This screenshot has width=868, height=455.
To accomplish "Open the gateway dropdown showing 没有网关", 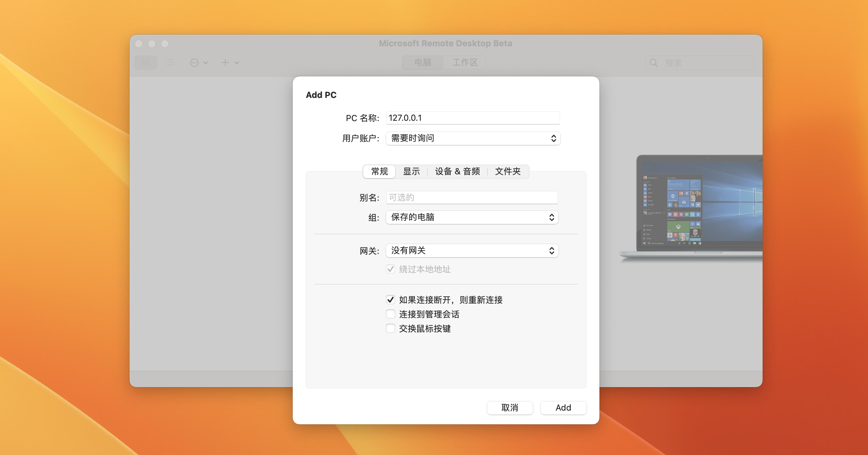I will click(472, 251).
